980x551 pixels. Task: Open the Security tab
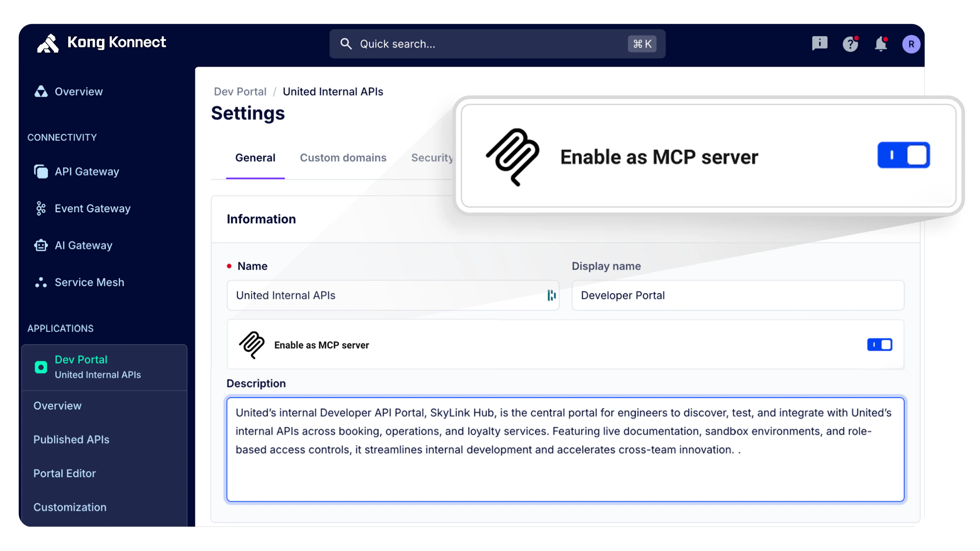(432, 158)
